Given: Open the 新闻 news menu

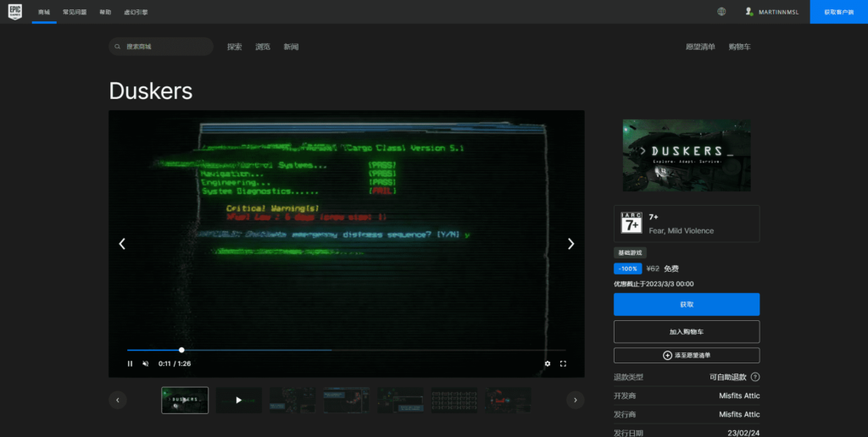Looking at the screenshot, I should (x=292, y=47).
